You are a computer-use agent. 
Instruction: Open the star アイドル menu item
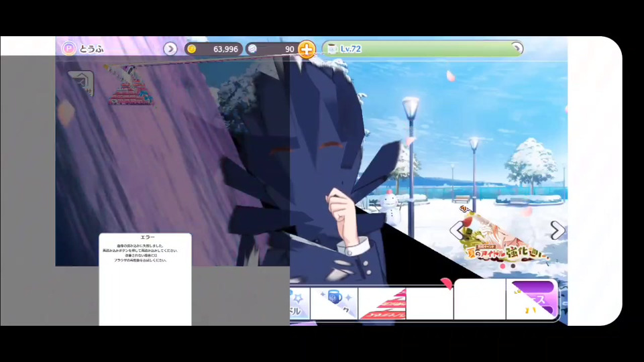299,303
